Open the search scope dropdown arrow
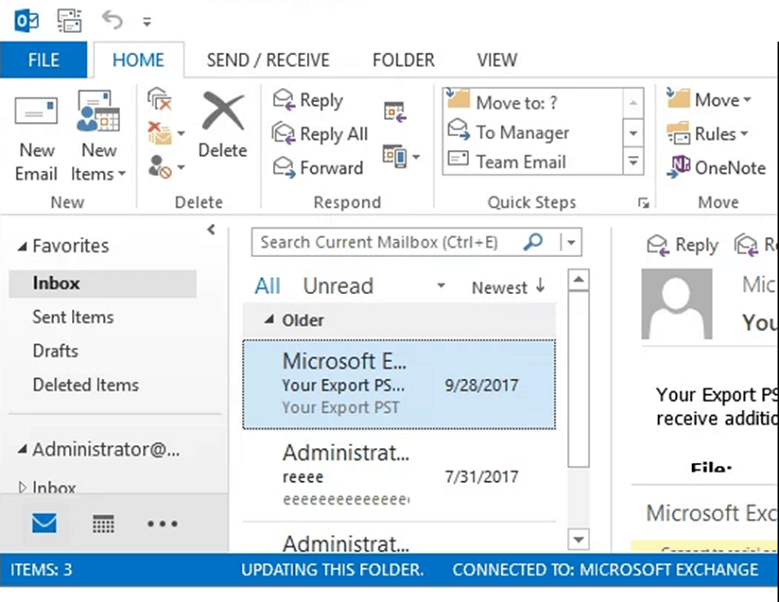The height and width of the screenshot is (602, 779). [571, 242]
